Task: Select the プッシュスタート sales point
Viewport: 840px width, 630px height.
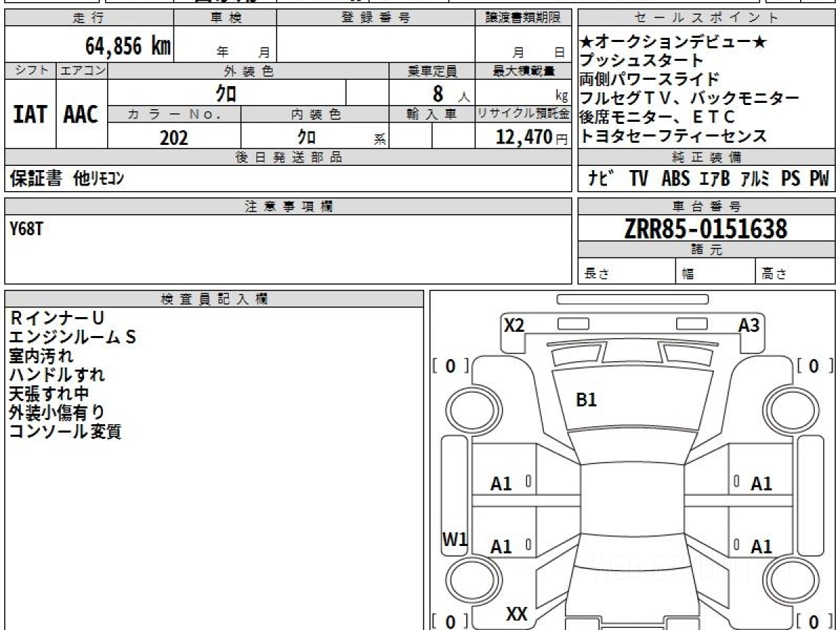Action: pyautogui.click(x=641, y=61)
